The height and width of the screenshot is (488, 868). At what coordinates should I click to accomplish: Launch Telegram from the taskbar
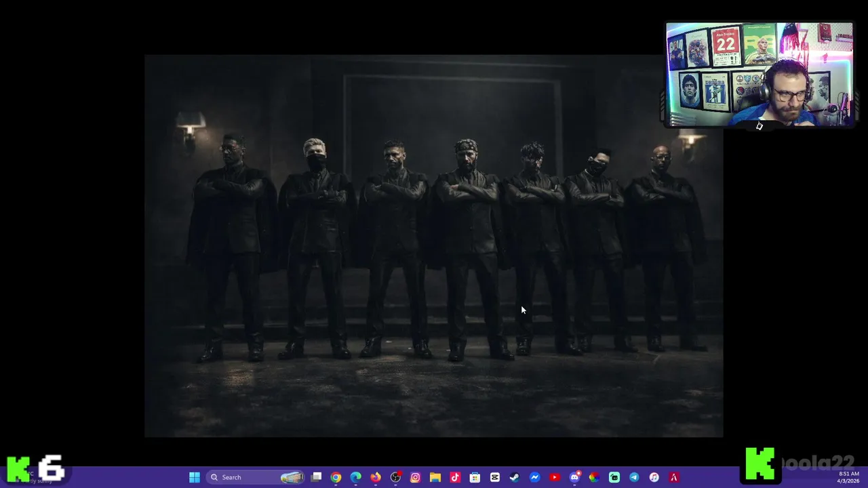coord(634,477)
